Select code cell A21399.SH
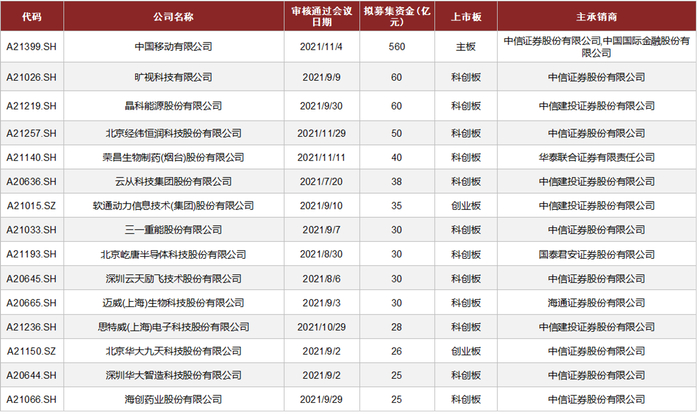Viewport: 700px width, 414px height. click(32, 47)
